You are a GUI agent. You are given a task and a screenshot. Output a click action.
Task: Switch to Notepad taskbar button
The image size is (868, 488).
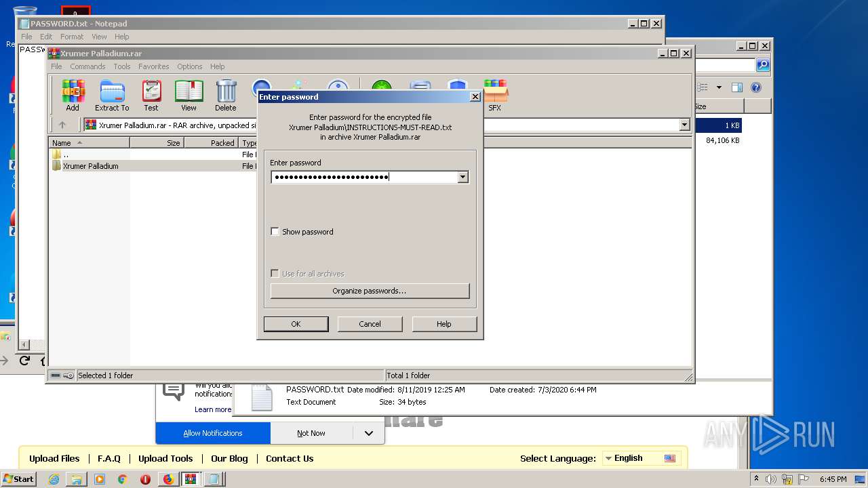point(214,479)
